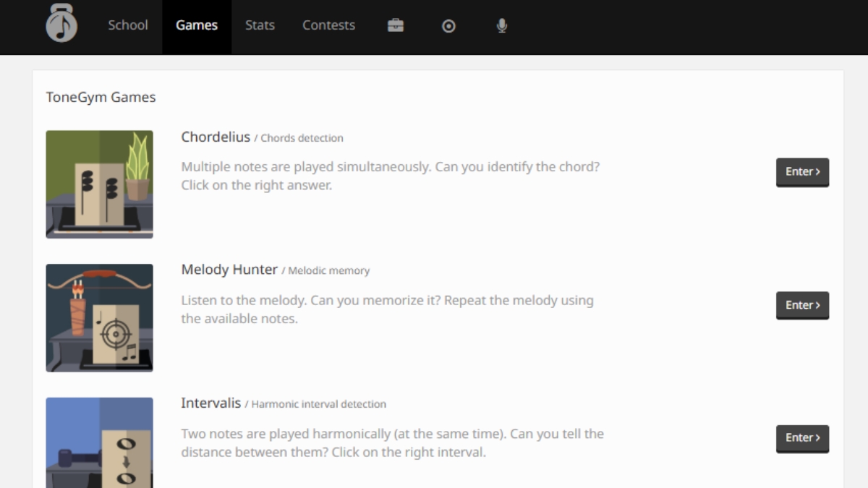Screen dimensions: 868x488
Task: Click the Melody Hunter game thumbnail
Action: point(100,318)
